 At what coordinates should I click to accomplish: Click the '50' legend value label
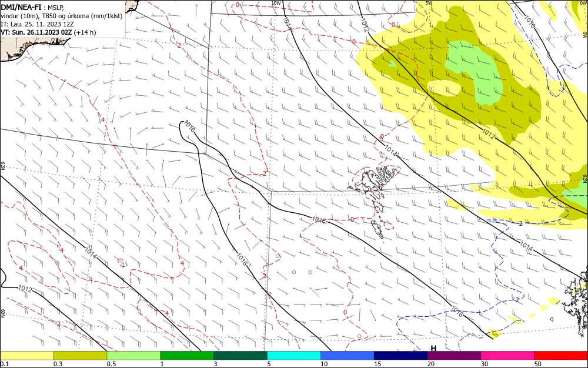tap(538, 364)
